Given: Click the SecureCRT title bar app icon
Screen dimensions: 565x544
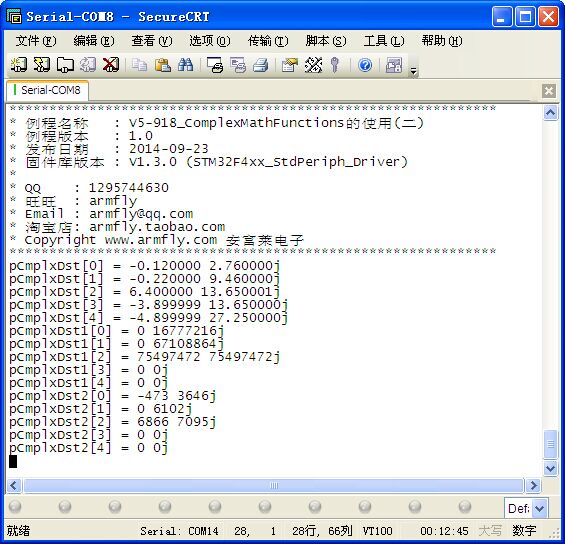Looking at the screenshot, I should (x=14, y=17).
